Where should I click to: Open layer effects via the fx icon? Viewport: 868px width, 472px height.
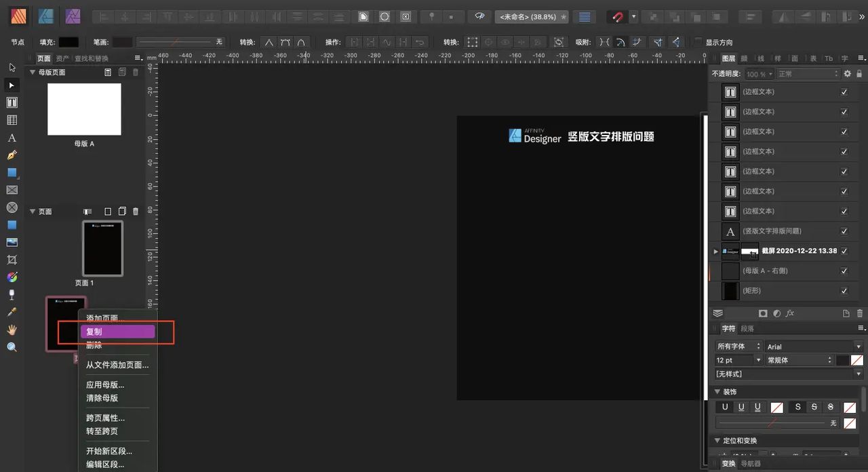(x=790, y=313)
